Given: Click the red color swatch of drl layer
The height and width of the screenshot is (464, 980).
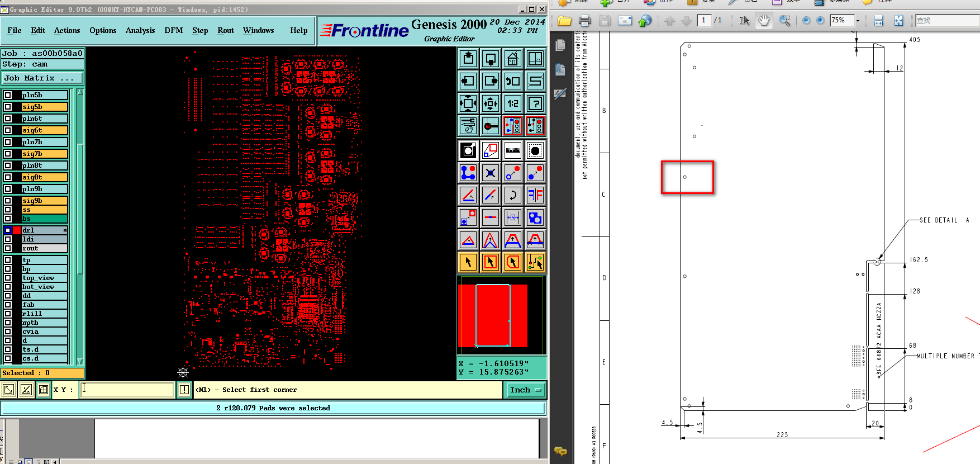Looking at the screenshot, I should pyautogui.click(x=17, y=230).
